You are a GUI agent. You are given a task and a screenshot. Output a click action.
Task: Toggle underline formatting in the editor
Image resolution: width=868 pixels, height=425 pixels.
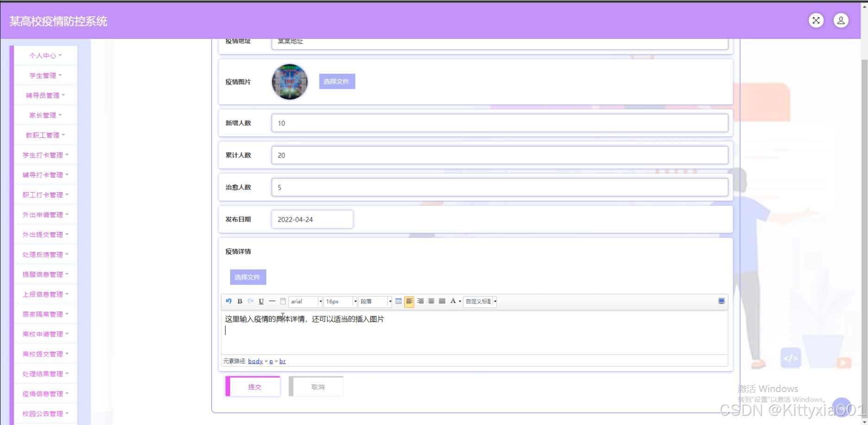(x=261, y=301)
